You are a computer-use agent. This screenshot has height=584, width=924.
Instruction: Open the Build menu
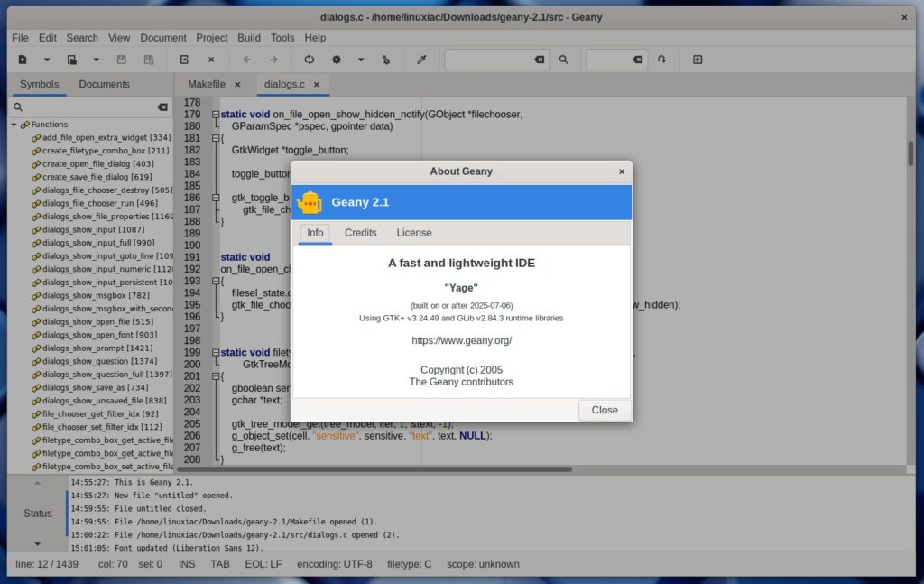click(x=249, y=38)
